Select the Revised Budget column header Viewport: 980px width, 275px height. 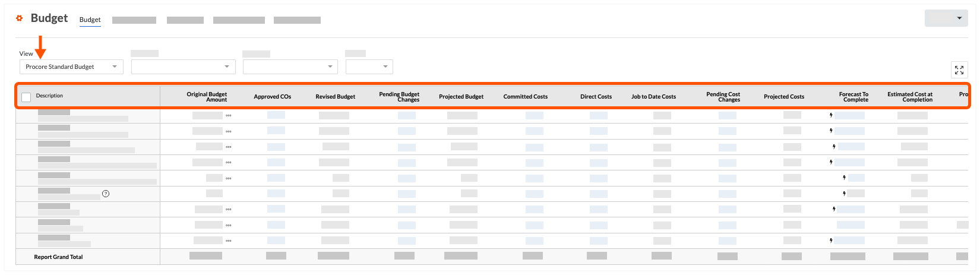click(336, 97)
